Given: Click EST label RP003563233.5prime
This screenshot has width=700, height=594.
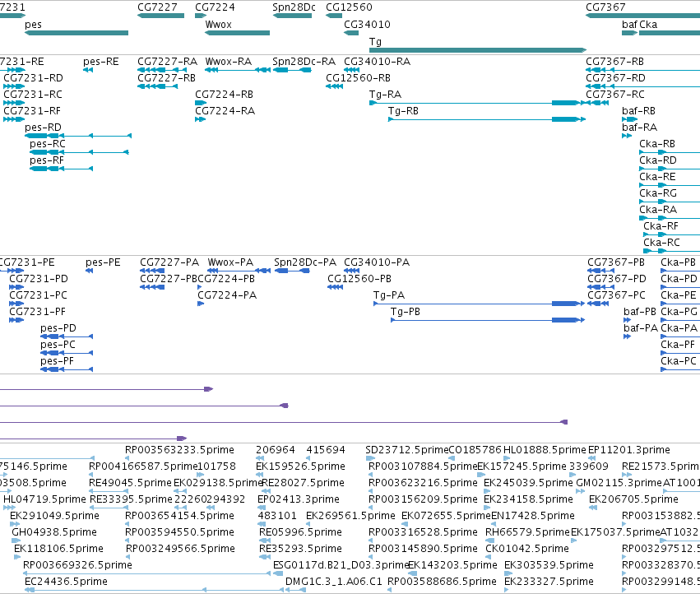Looking at the screenshot, I should point(179,450).
